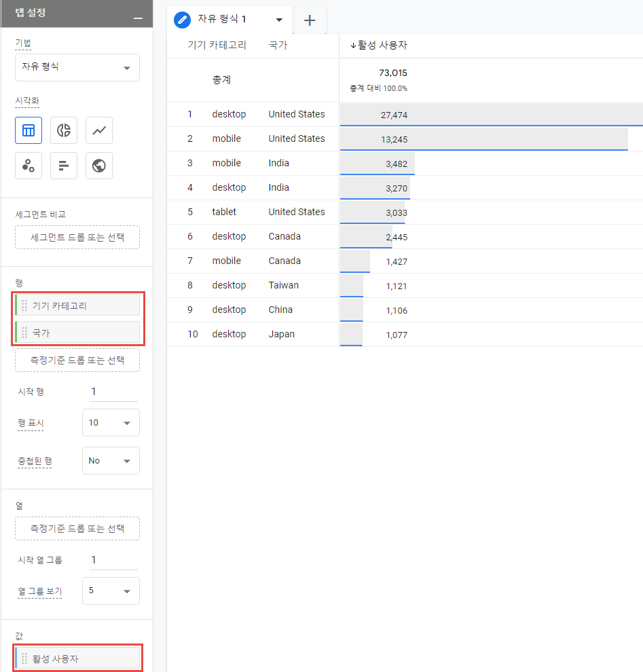Select the line chart visualization

98,130
